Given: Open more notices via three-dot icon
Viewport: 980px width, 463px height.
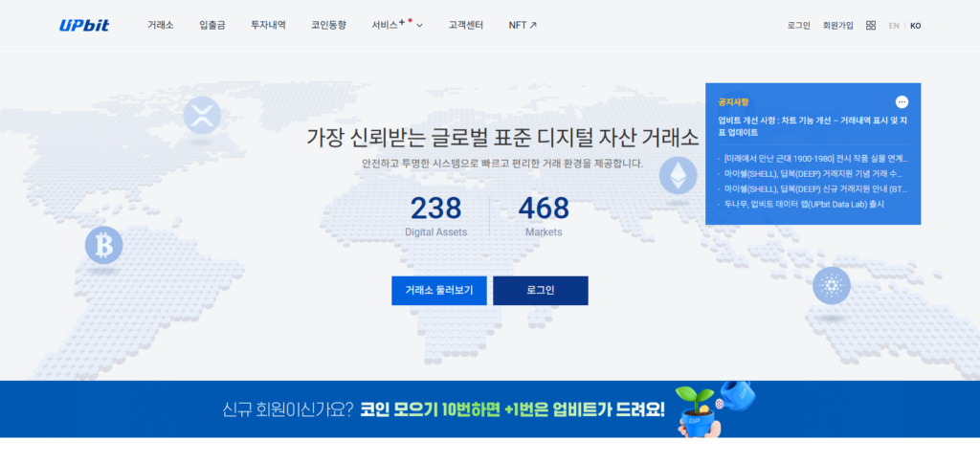Looking at the screenshot, I should click(902, 101).
